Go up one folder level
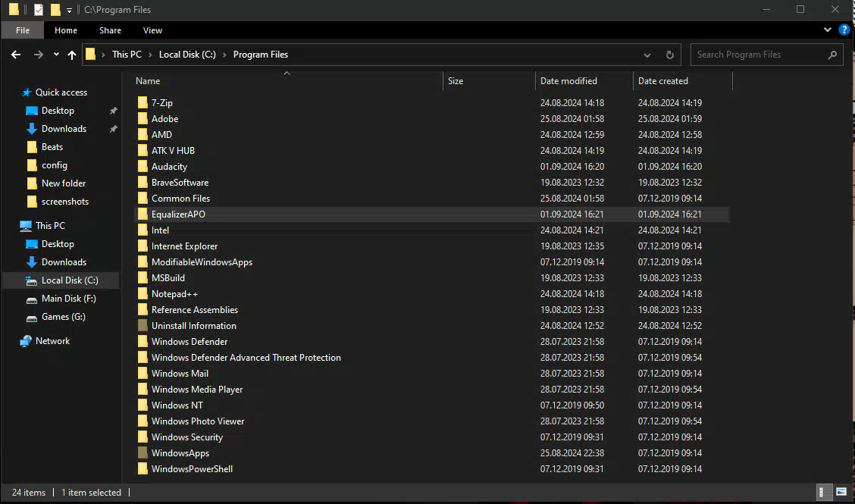 pos(71,55)
